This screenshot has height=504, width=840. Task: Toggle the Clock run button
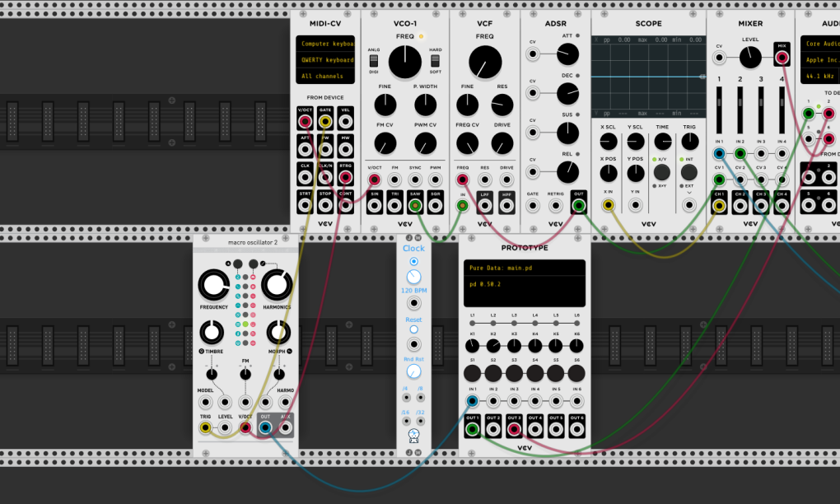[x=413, y=261]
